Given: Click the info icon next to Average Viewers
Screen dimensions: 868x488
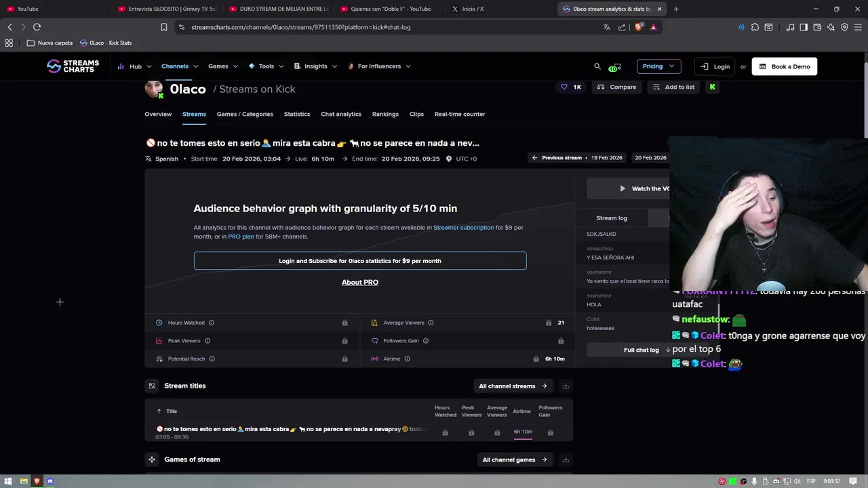Looking at the screenshot, I should click(x=431, y=323).
